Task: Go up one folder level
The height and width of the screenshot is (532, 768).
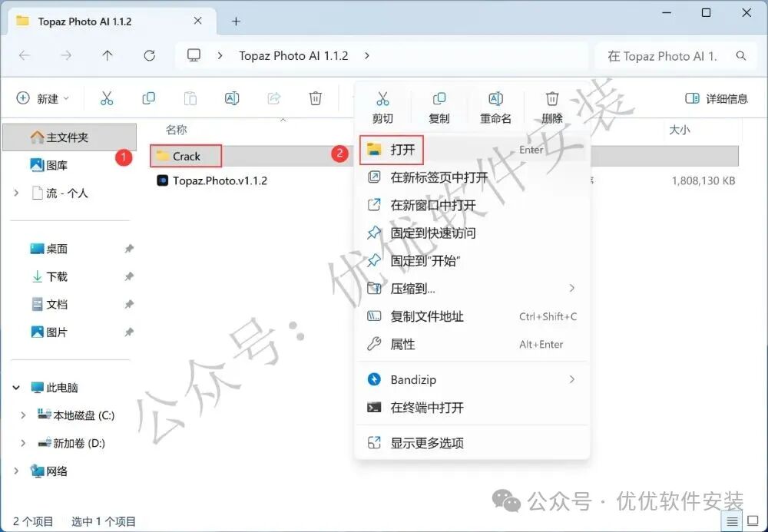Action: coord(108,56)
